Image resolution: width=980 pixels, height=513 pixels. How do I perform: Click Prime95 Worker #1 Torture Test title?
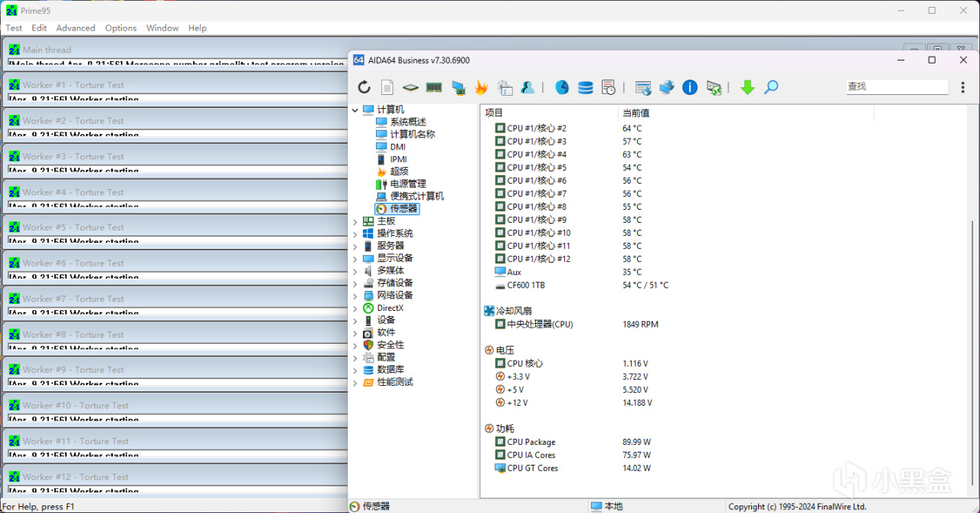[73, 85]
